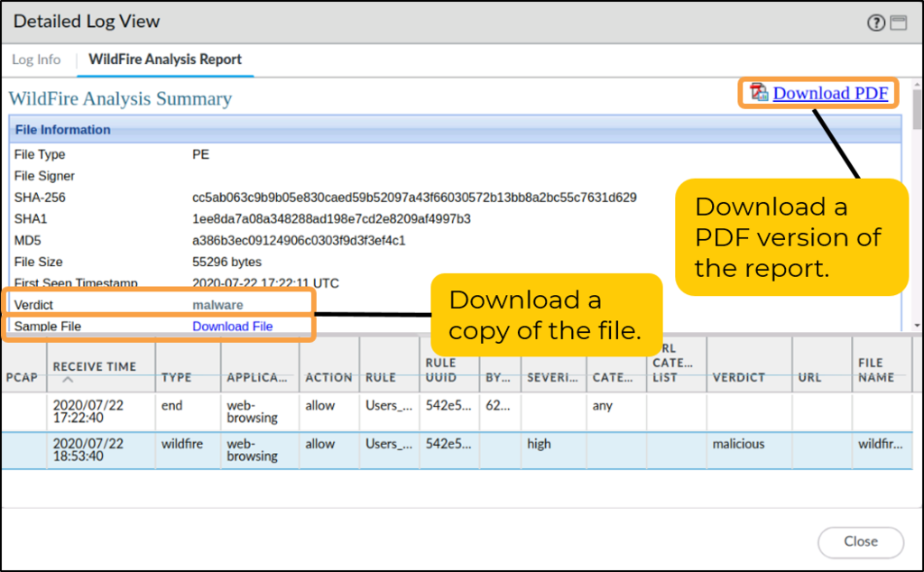
Task: Click the 'malware' verdict value
Action: pyautogui.click(x=217, y=305)
